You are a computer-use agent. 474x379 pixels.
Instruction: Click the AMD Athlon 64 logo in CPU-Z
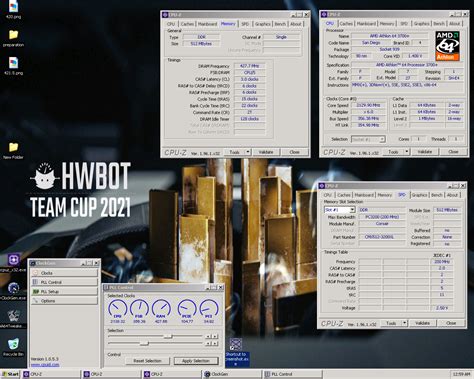click(x=448, y=46)
